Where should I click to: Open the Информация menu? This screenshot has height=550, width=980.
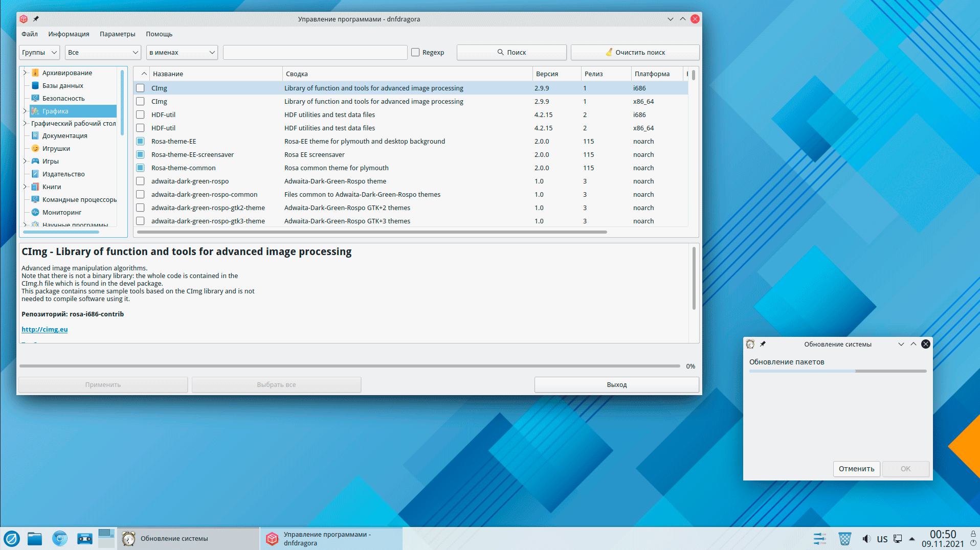click(69, 34)
